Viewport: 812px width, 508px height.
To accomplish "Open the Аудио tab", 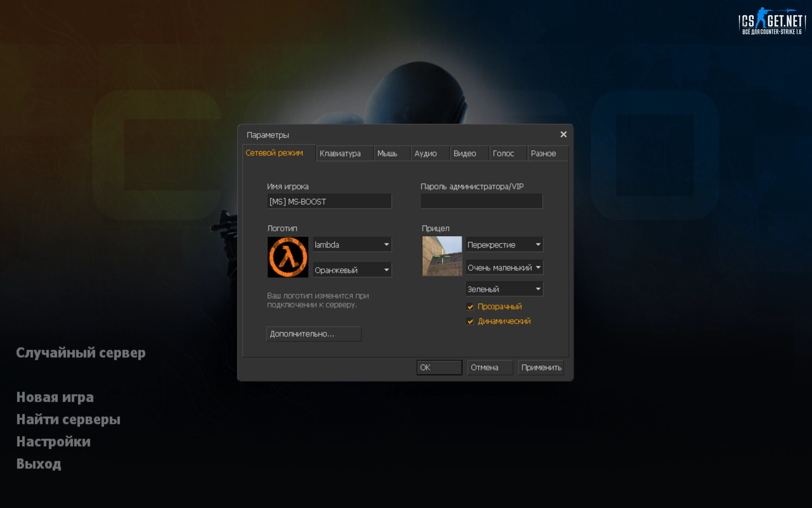I will [x=425, y=153].
